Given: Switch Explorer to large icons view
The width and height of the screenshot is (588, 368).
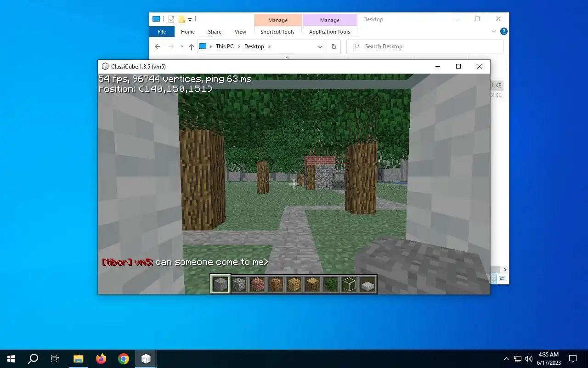Looking at the screenshot, I should coord(502,279).
